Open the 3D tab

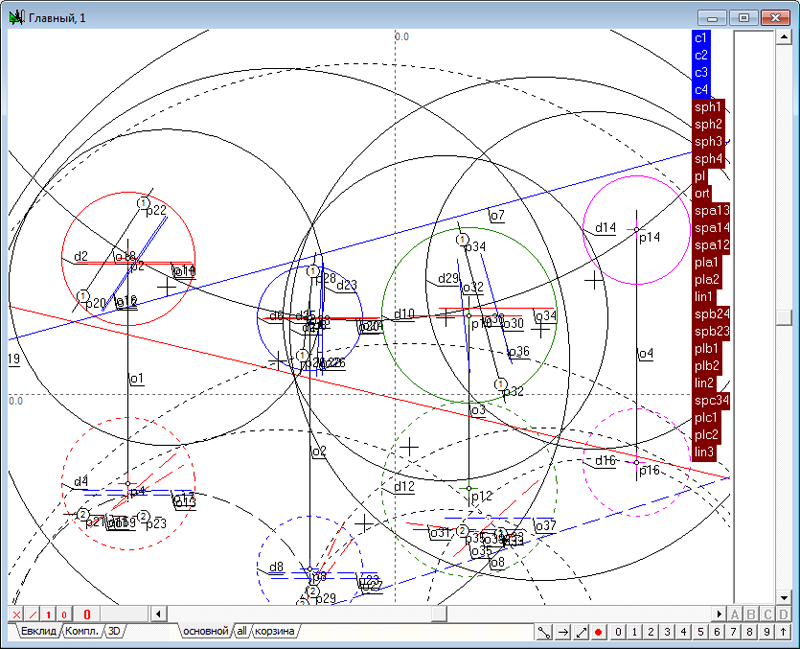pos(114,631)
